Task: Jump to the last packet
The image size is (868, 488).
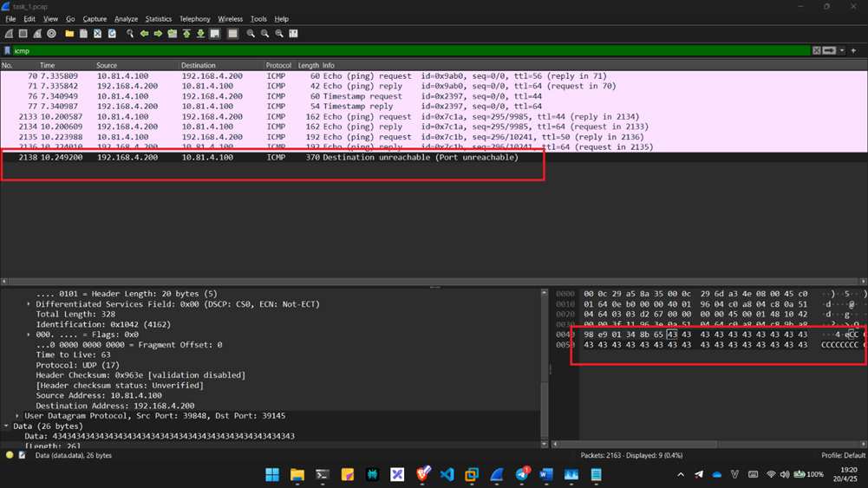Action: [x=200, y=34]
